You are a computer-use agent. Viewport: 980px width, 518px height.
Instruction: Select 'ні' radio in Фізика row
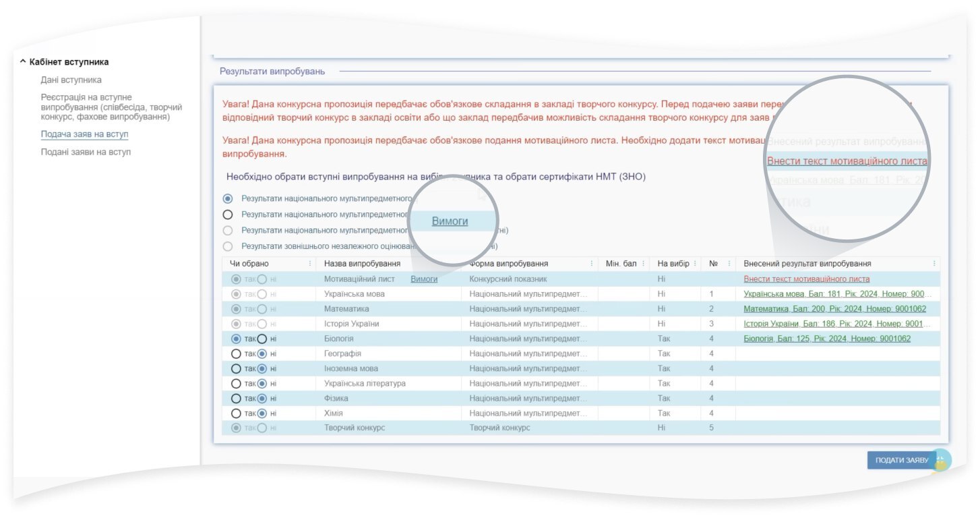click(262, 398)
